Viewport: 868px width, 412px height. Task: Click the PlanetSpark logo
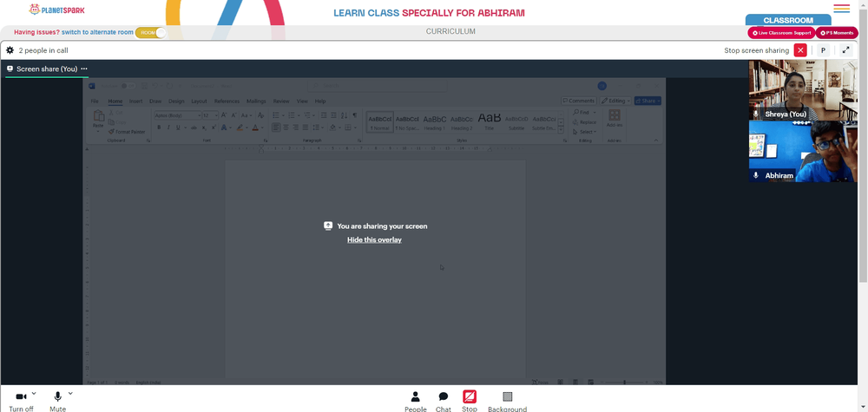(57, 10)
